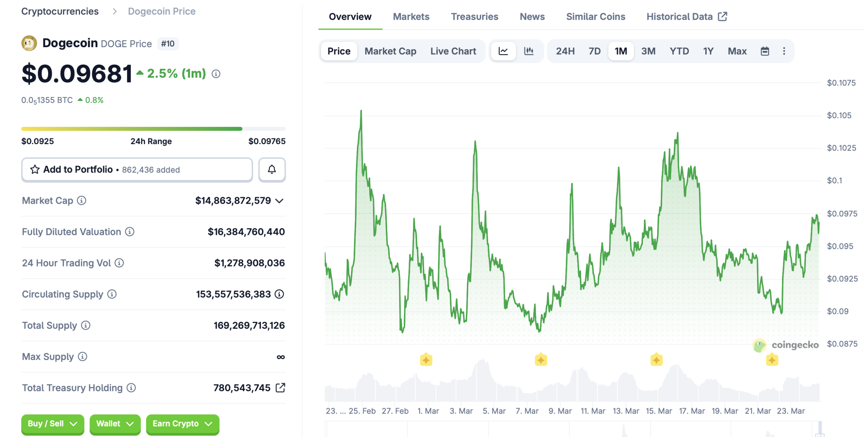
Task: Select the line chart icon
Action: (x=504, y=51)
